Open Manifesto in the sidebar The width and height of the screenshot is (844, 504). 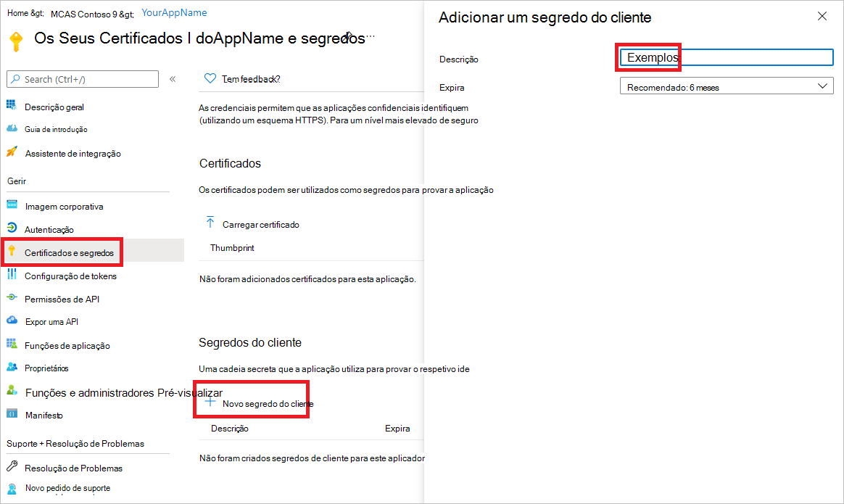pyautogui.click(x=44, y=416)
